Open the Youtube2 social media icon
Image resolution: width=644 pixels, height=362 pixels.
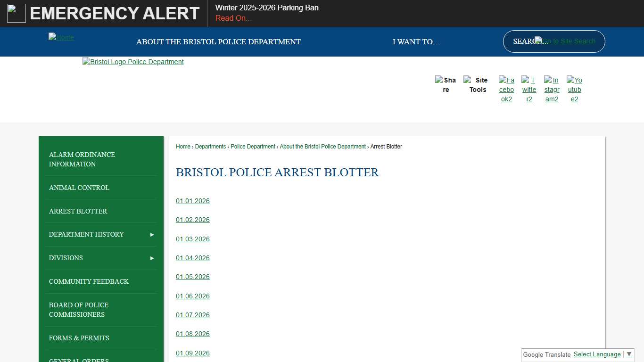click(574, 90)
